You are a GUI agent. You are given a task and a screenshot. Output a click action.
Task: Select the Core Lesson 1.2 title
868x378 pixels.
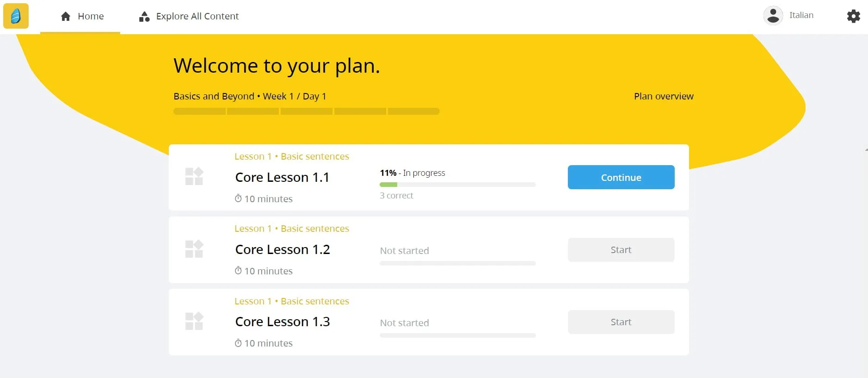point(282,249)
